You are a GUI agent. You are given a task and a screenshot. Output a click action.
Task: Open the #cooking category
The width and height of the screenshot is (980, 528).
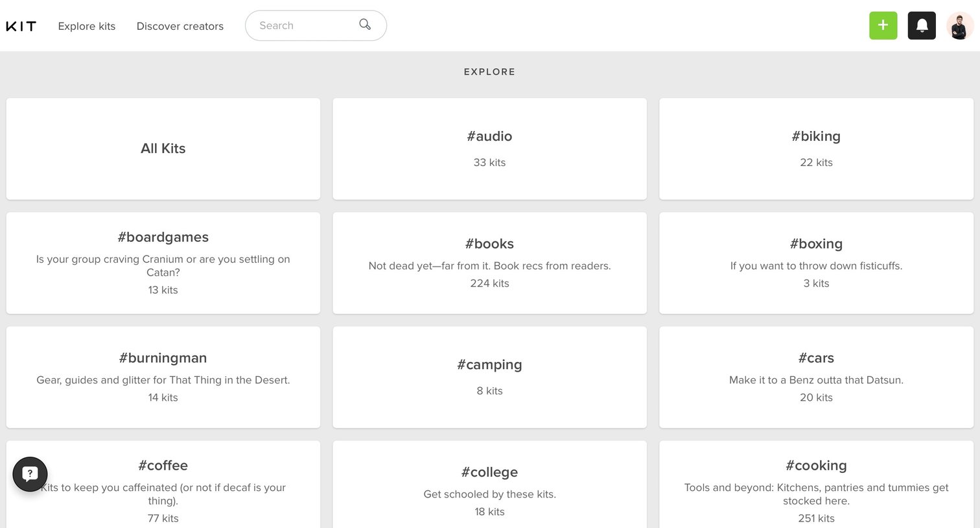tap(816, 485)
